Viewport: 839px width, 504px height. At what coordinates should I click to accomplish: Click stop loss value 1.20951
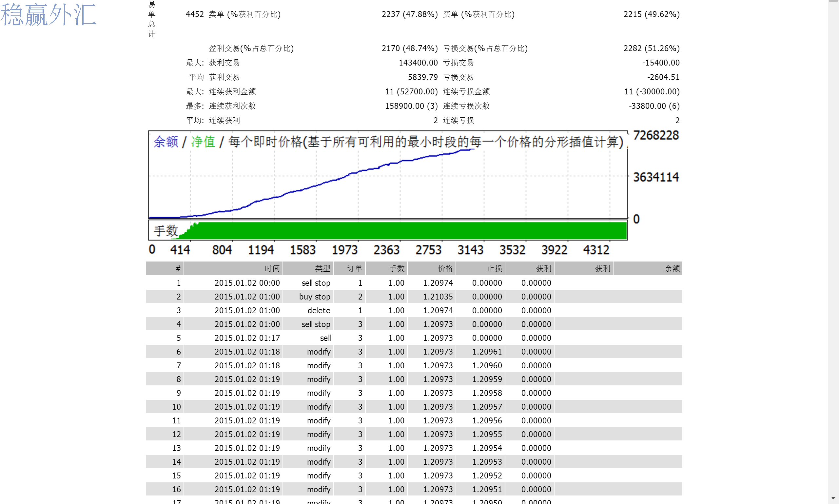coord(487,489)
